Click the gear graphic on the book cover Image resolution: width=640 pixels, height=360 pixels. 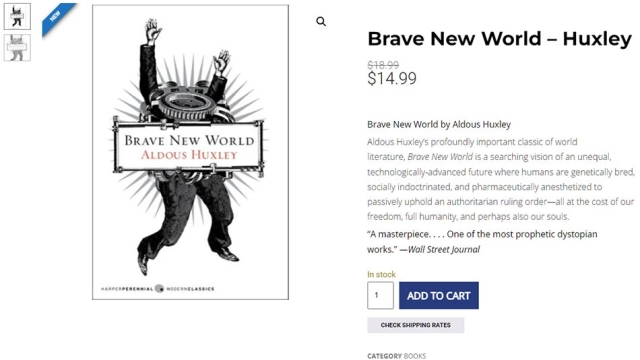pos(186,103)
